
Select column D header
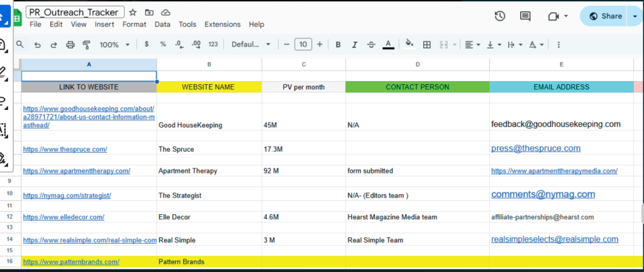[x=418, y=65]
